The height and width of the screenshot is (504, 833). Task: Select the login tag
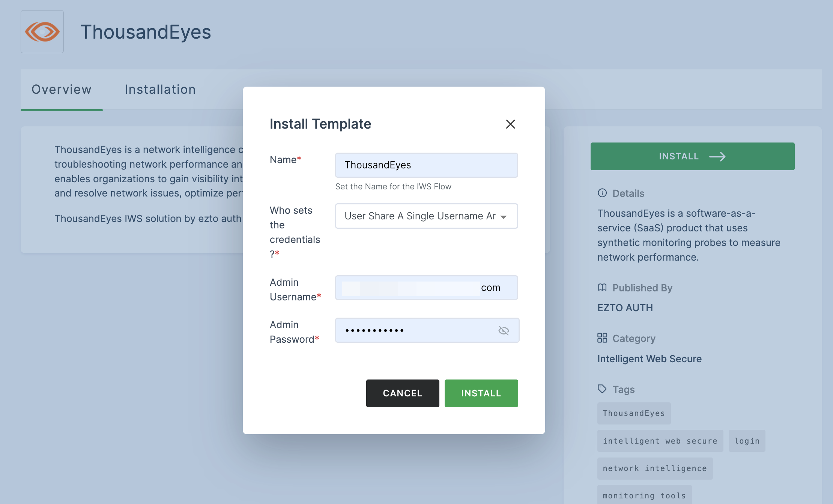coord(747,441)
